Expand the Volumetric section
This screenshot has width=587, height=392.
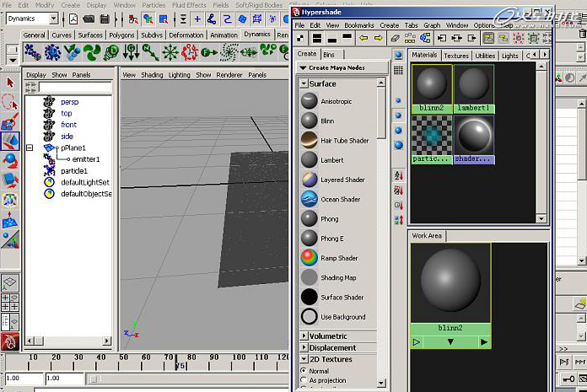[x=304, y=336]
